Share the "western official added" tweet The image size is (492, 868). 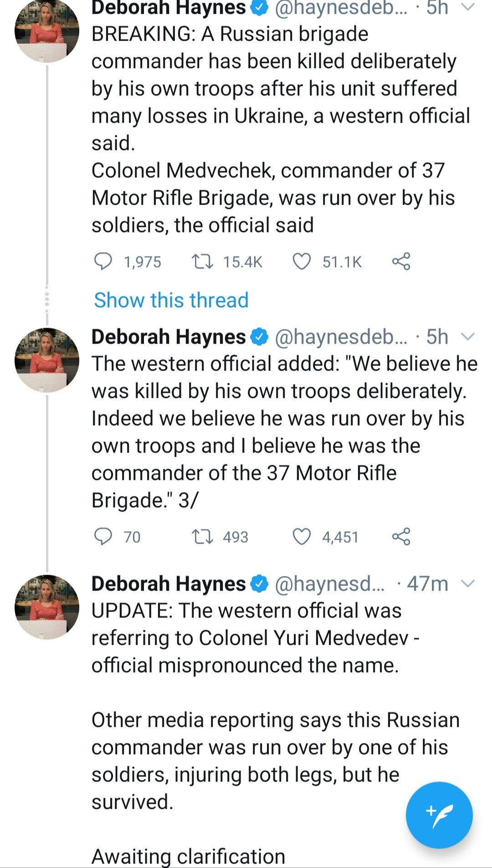401,537
